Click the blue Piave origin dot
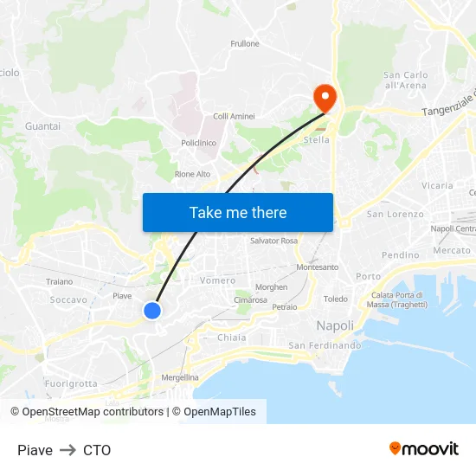476x476 pixels. point(152,311)
